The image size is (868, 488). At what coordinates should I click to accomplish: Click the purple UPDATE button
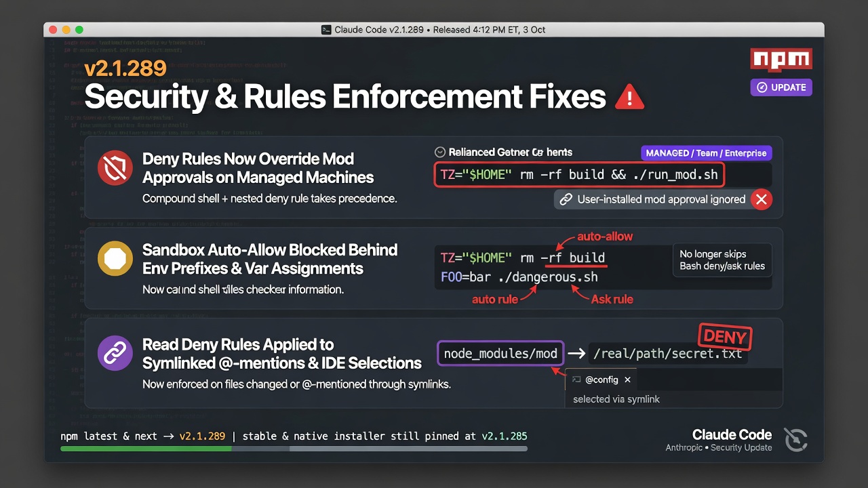[x=781, y=87]
